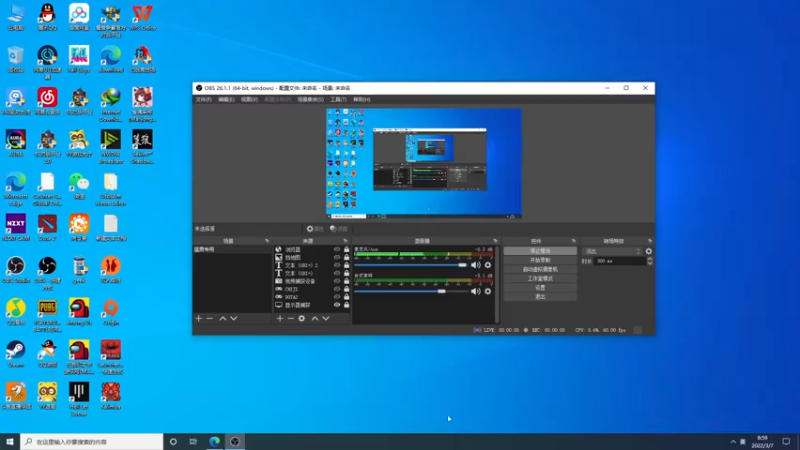The width and height of the screenshot is (800, 450).
Task: Open the 麦克风/Aux mixer gear settings
Action: coord(488,265)
